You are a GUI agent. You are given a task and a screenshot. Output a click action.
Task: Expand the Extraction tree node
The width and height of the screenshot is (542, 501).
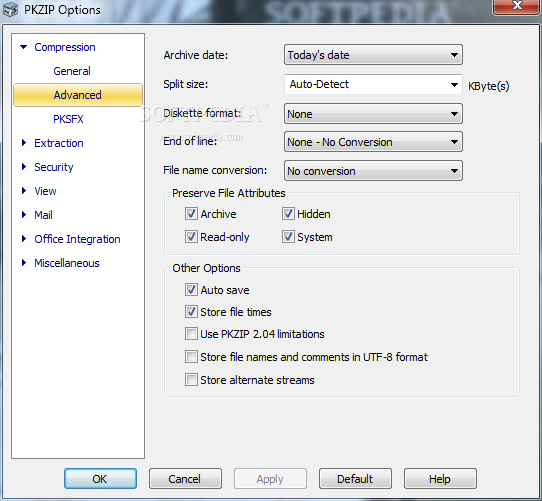(x=24, y=142)
